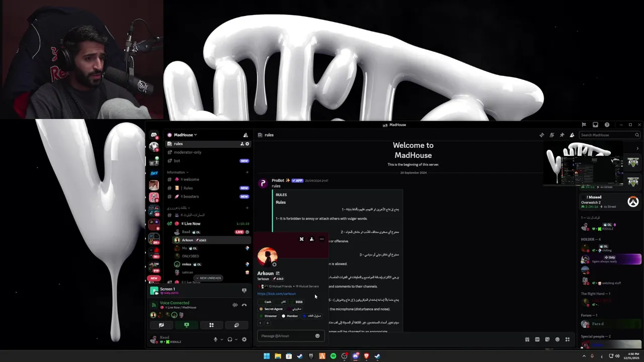Click Streamer role tag

pos(268,316)
